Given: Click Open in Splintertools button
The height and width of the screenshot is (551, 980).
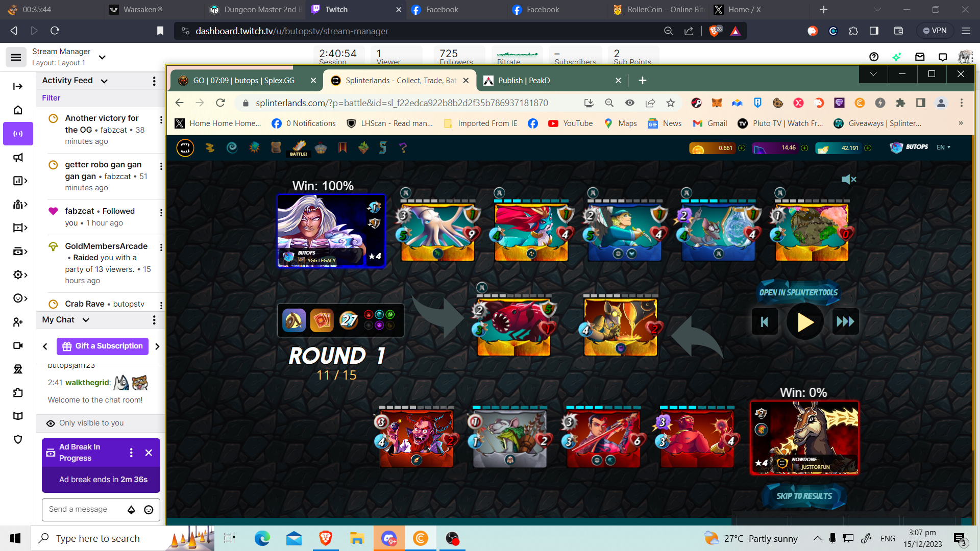Looking at the screenshot, I should [x=798, y=292].
